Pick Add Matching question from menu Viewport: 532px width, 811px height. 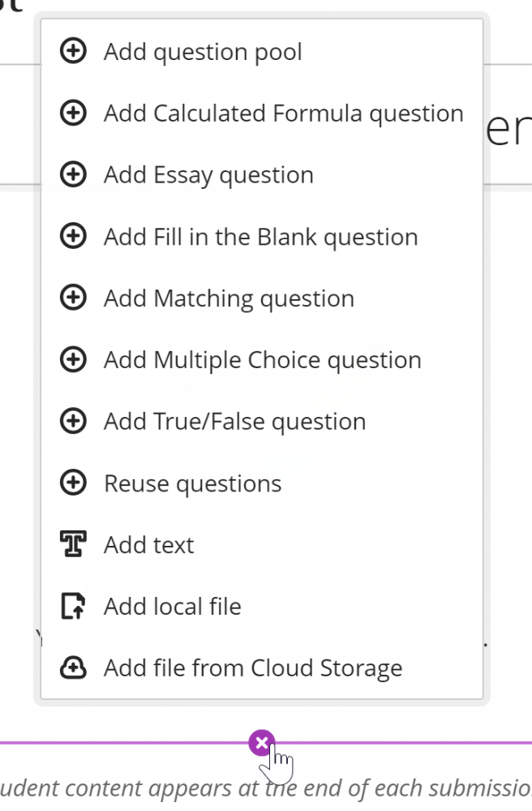[x=229, y=298]
